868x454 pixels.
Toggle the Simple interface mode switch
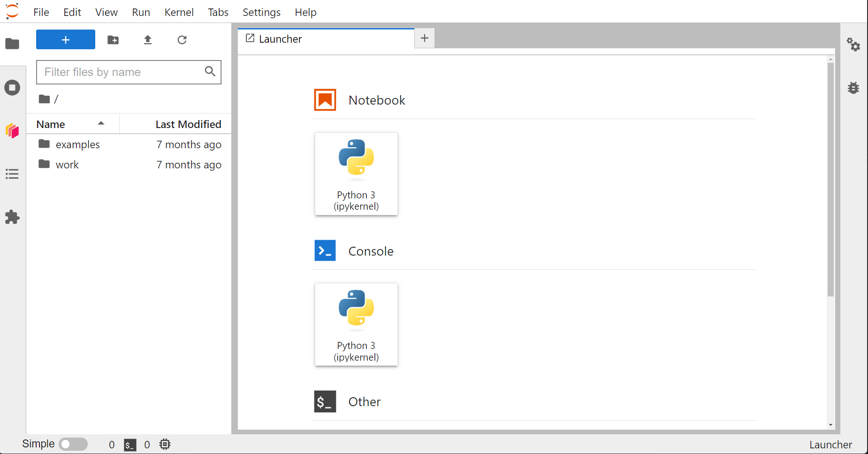[x=73, y=444]
